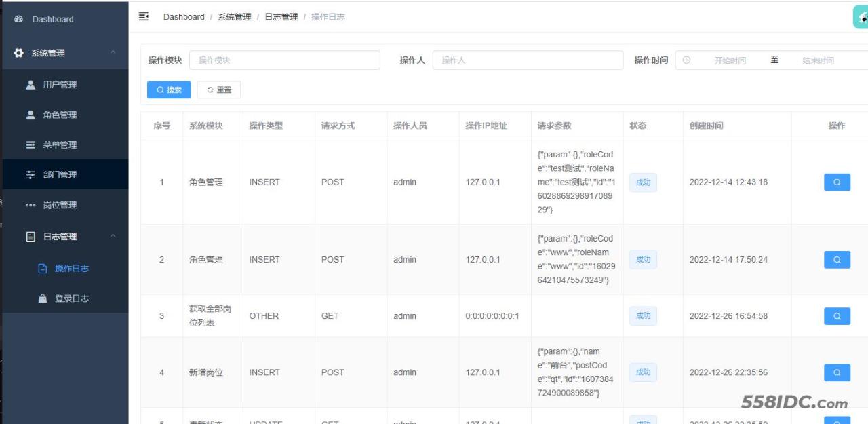Click 成功 status tag in row 4
Viewport: 868px width, 424px height.
[643, 372]
